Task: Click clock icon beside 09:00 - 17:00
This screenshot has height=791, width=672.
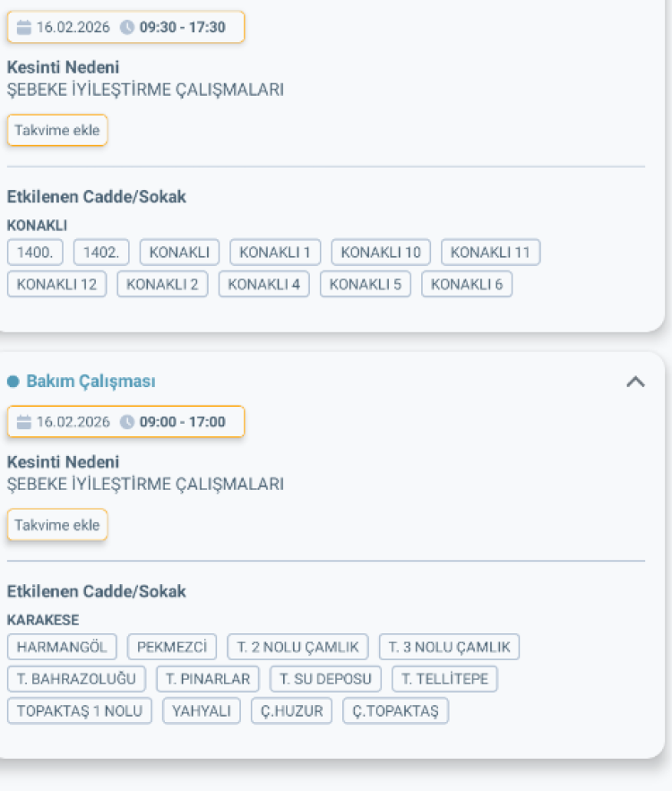Action: [127, 422]
